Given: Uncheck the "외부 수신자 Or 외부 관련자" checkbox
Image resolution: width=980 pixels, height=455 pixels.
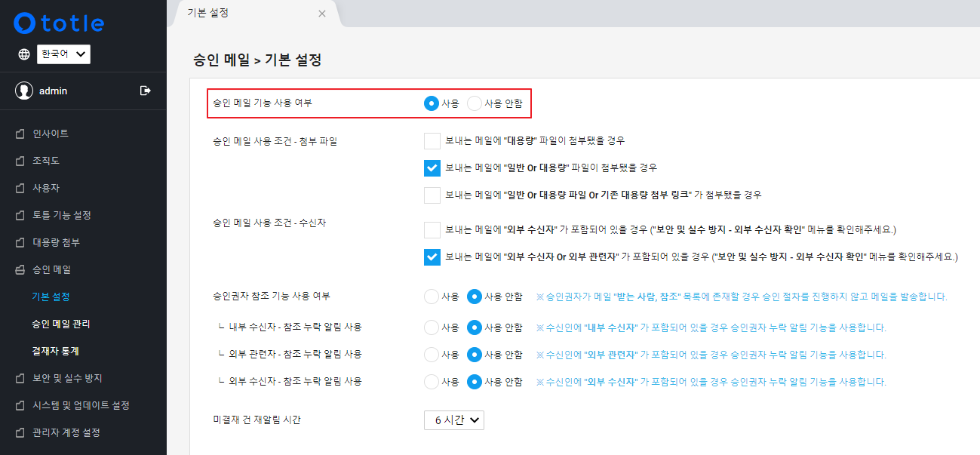Looking at the screenshot, I should [432, 257].
